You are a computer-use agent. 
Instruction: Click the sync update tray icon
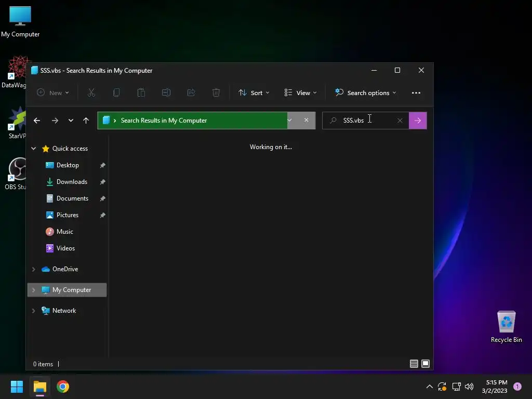442,387
